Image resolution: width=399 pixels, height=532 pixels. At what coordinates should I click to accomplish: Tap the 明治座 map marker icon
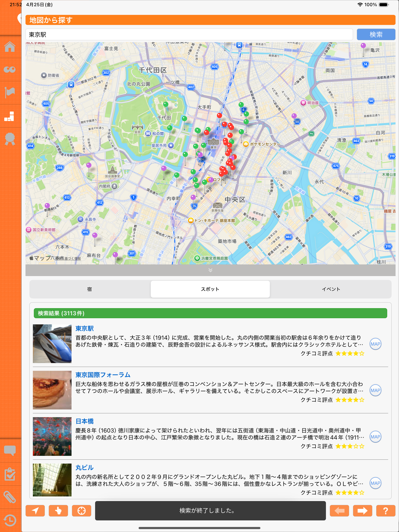click(303, 103)
